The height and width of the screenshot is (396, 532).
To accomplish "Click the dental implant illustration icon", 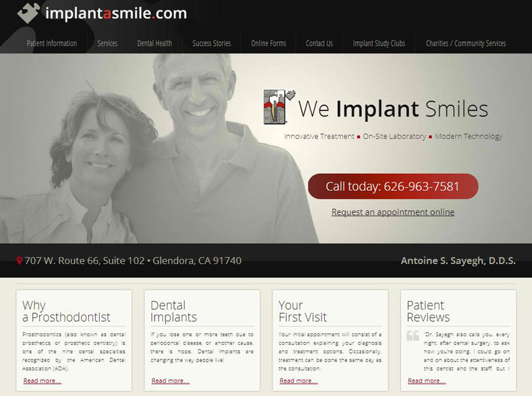I will pos(279,106).
